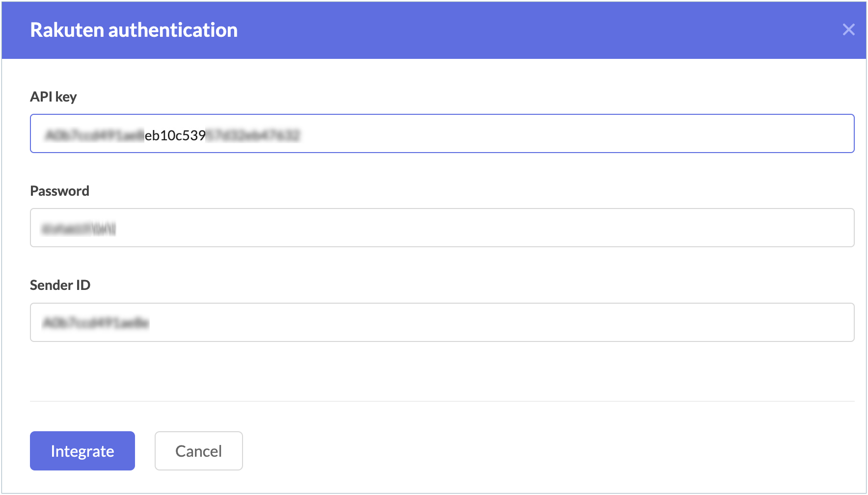This screenshot has width=868, height=495.
Task: Select the Sender ID input box
Action: pos(442,322)
